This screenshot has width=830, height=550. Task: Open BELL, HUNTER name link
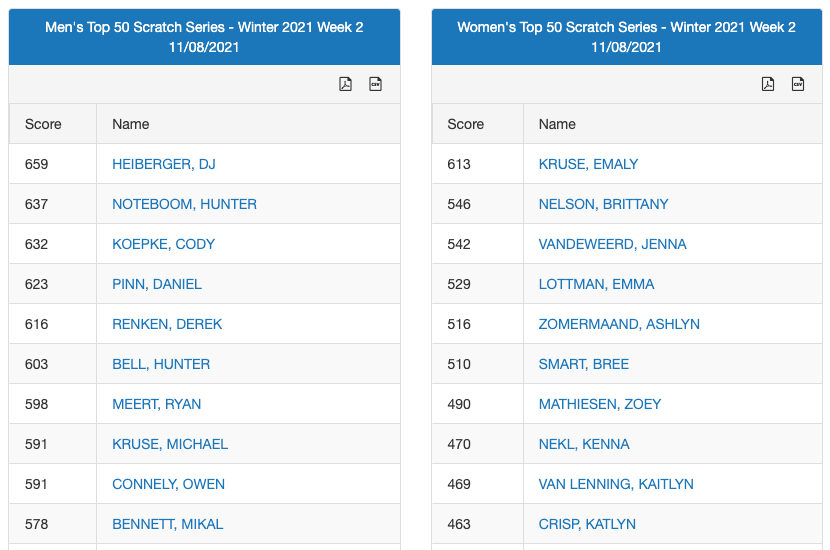(x=161, y=364)
